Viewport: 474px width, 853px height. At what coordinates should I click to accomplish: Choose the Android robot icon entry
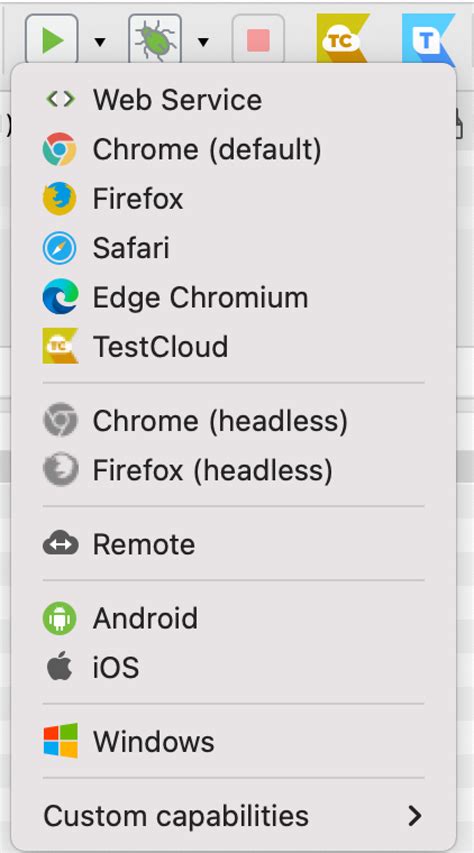59,618
